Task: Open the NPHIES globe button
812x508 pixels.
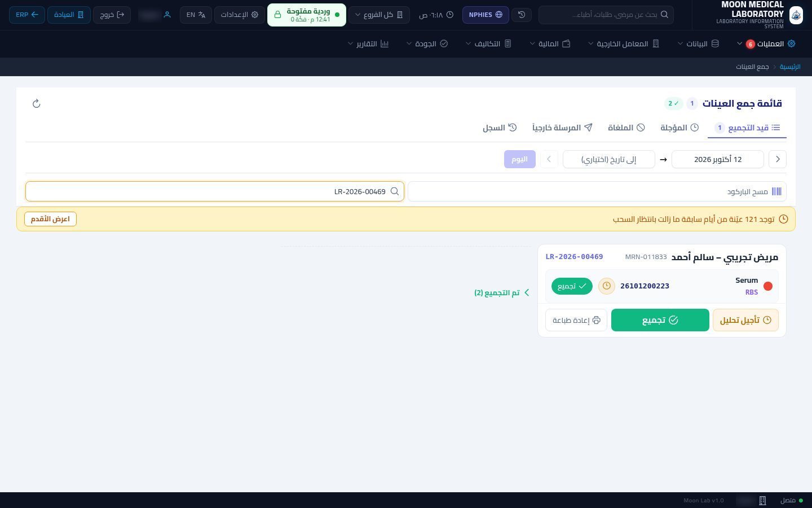Action: (486, 15)
